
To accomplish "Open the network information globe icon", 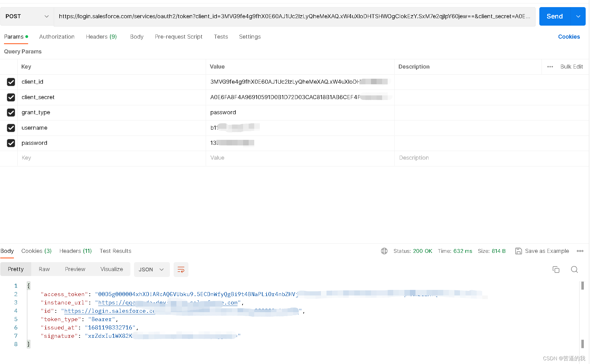I will pyautogui.click(x=384, y=251).
